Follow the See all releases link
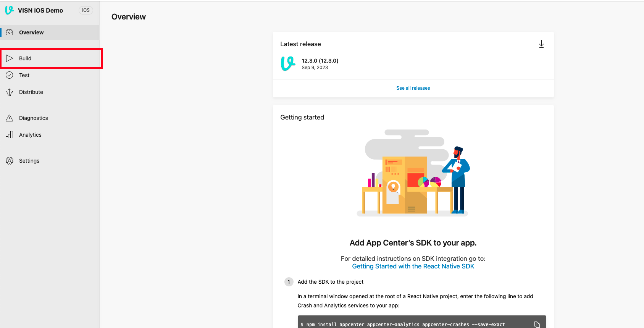644x328 pixels. click(x=413, y=88)
